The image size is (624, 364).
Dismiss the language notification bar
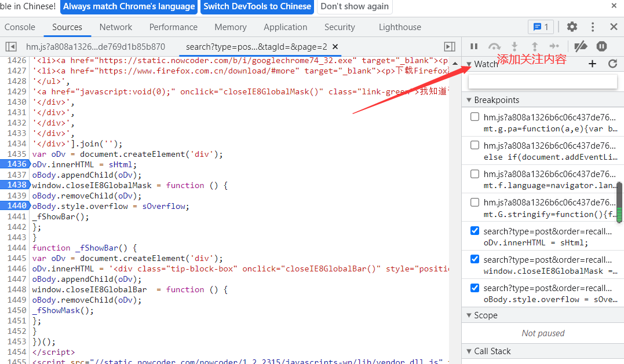coord(614,6)
